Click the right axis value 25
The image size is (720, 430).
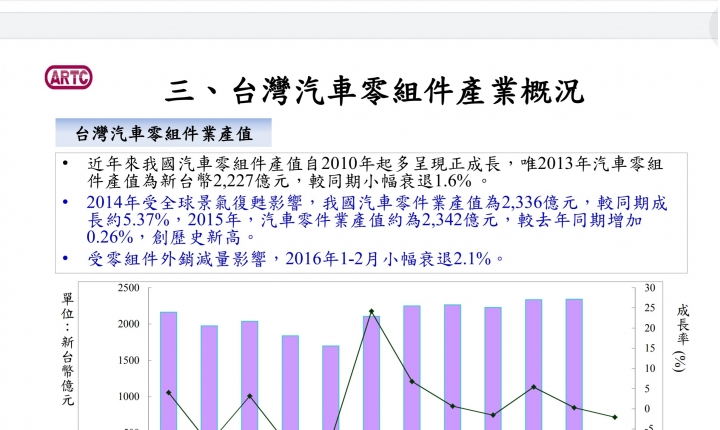coord(650,308)
